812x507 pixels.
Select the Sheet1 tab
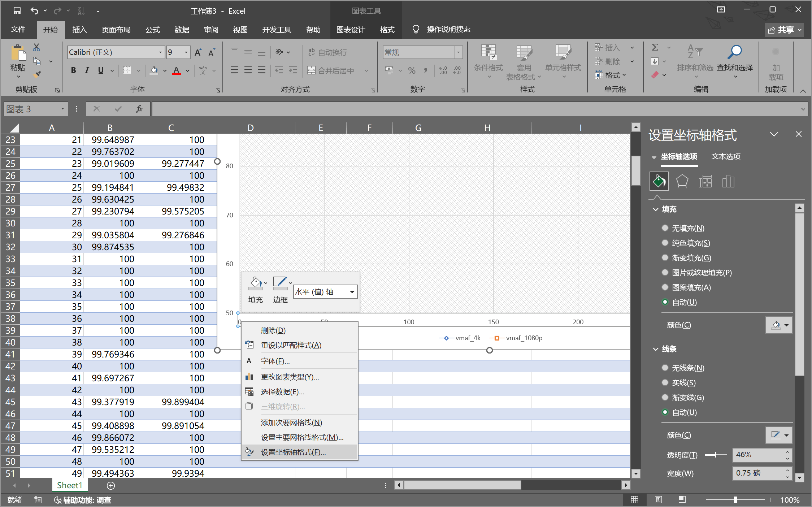(x=70, y=485)
